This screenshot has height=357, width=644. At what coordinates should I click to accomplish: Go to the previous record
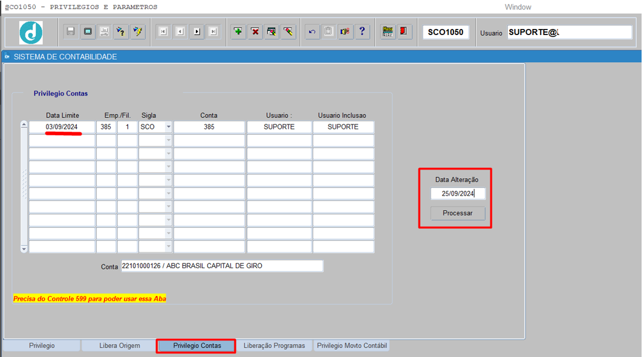coord(180,31)
